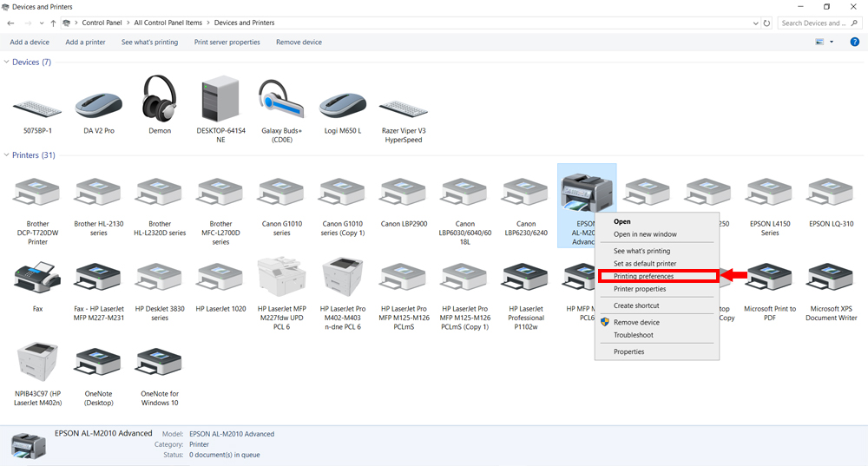Click All Control Panel Items breadcrumb
The height and width of the screenshot is (466, 868).
(169, 23)
